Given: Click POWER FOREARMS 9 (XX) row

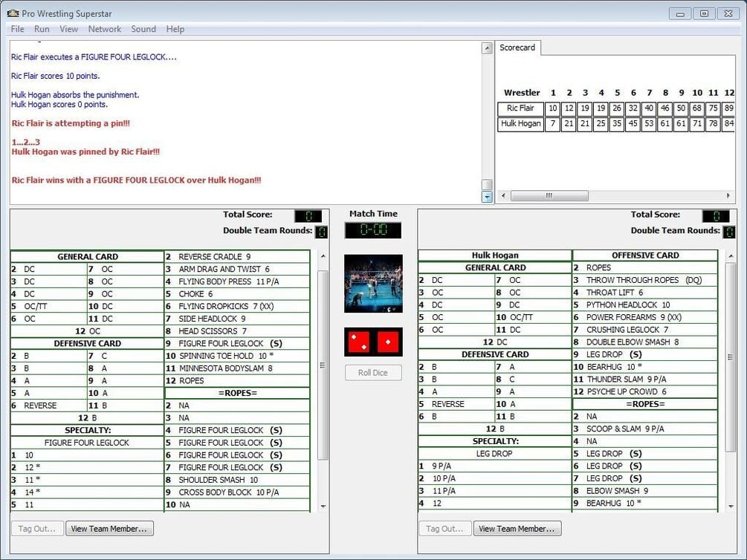Looking at the screenshot, I should (645, 317).
